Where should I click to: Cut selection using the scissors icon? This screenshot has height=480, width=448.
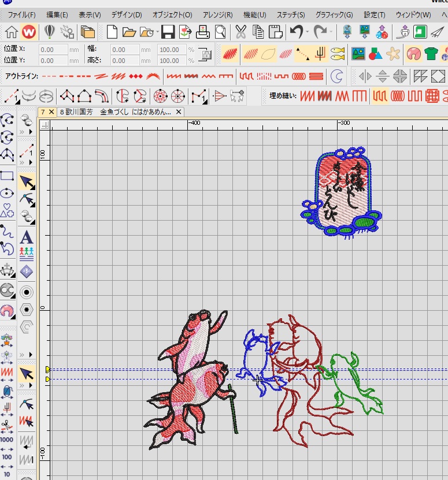(241, 32)
